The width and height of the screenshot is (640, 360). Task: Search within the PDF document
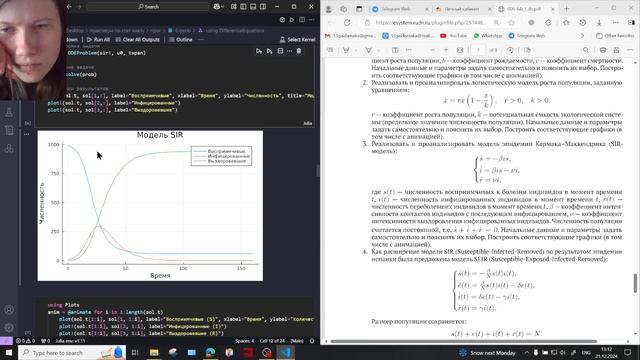pyautogui.click(x=586, y=50)
